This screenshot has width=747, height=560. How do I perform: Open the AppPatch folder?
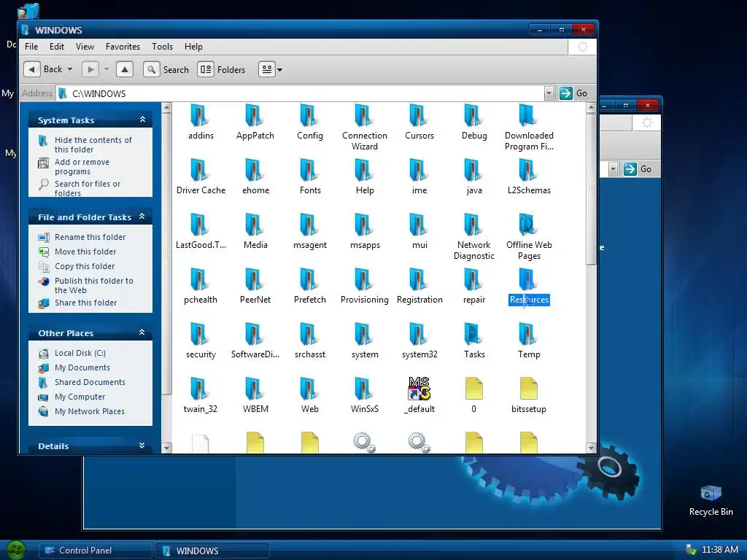(255, 122)
